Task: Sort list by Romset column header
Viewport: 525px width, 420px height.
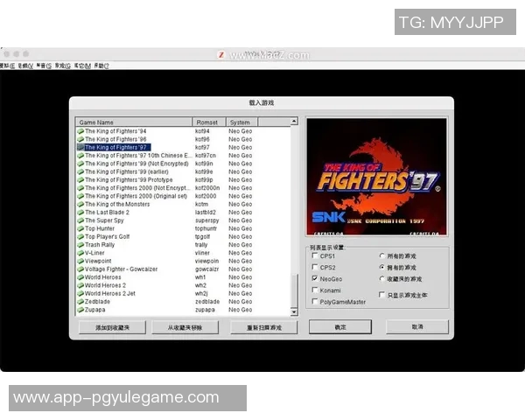Action: (x=208, y=122)
